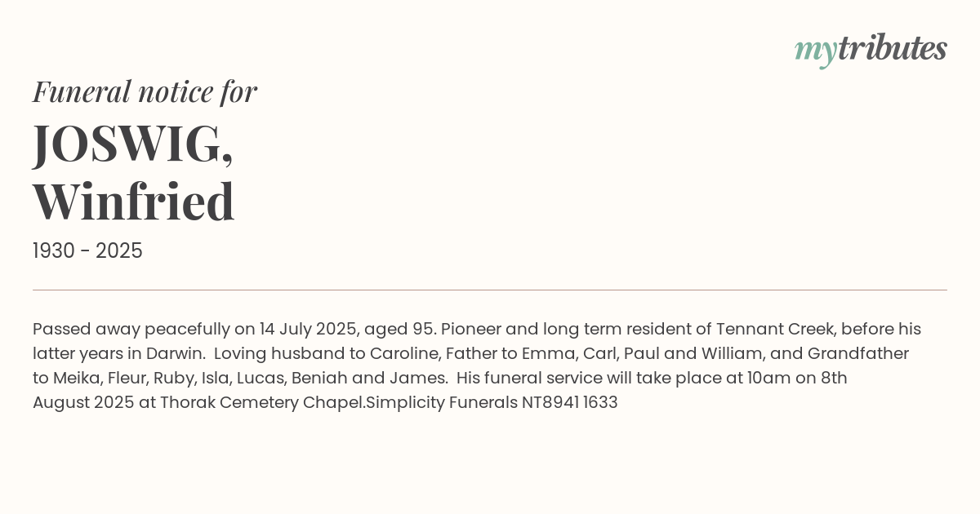Click the 'Funeral notice for' heading
Screen dimensions: 980x514
click(x=145, y=91)
